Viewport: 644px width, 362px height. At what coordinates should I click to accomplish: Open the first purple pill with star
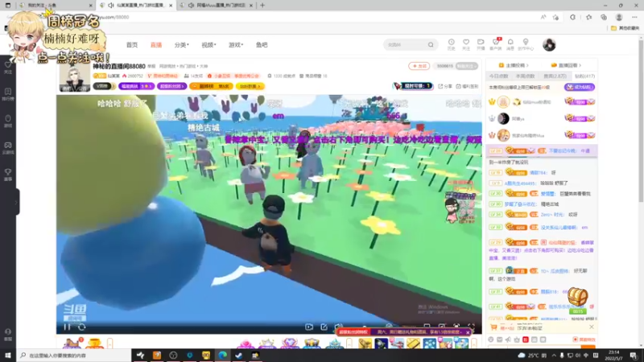point(136,86)
